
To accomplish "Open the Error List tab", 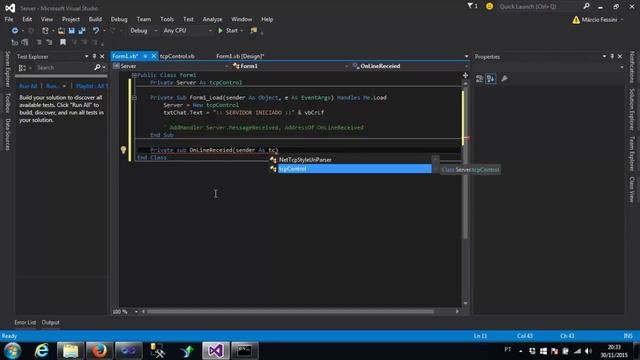I will click(x=25, y=322).
